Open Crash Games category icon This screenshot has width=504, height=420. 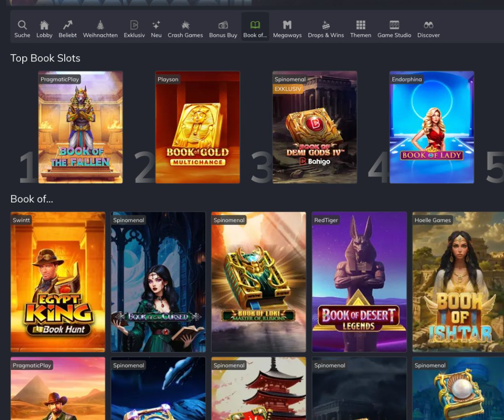click(x=185, y=25)
